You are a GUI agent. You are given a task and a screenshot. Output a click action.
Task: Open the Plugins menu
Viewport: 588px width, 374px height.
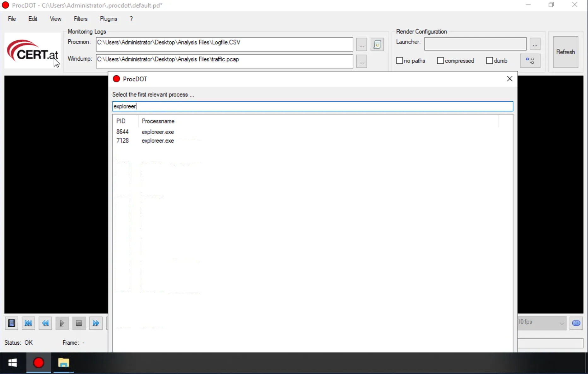(x=108, y=19)
